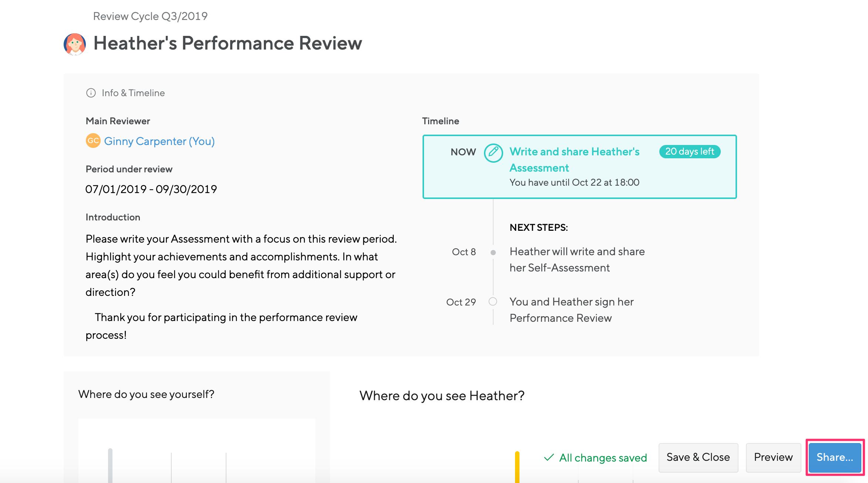Open Write and share Heather's Assessment step
Viewport: 868px width, 483px height.
(x=574, y=160)
